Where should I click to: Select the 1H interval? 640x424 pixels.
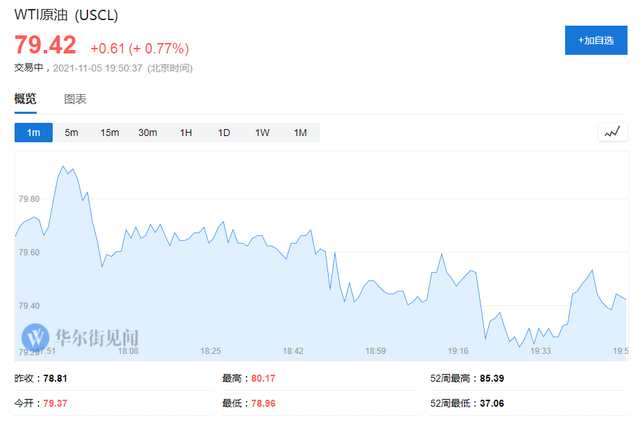186,133
